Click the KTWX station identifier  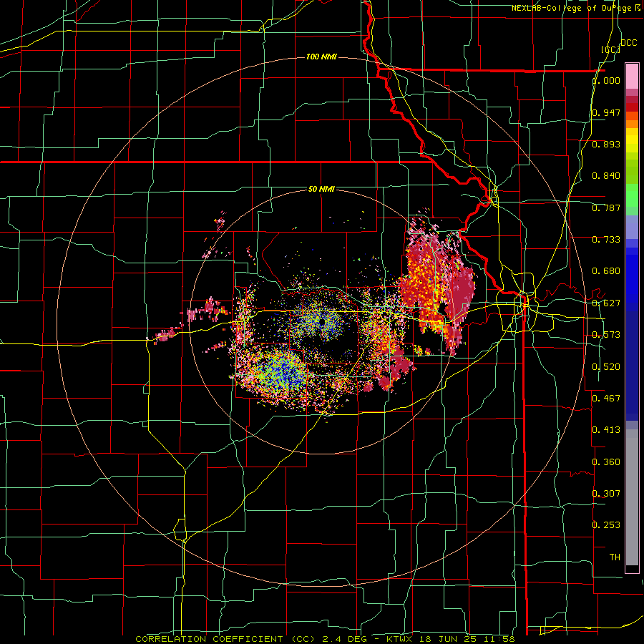(x=399, y=639)
